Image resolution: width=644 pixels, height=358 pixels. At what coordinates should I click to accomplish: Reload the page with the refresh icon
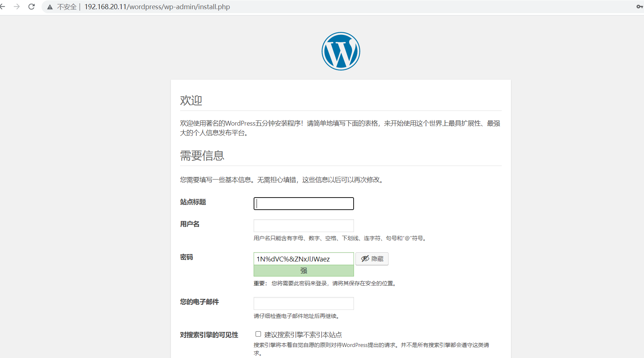click(32, 7)
